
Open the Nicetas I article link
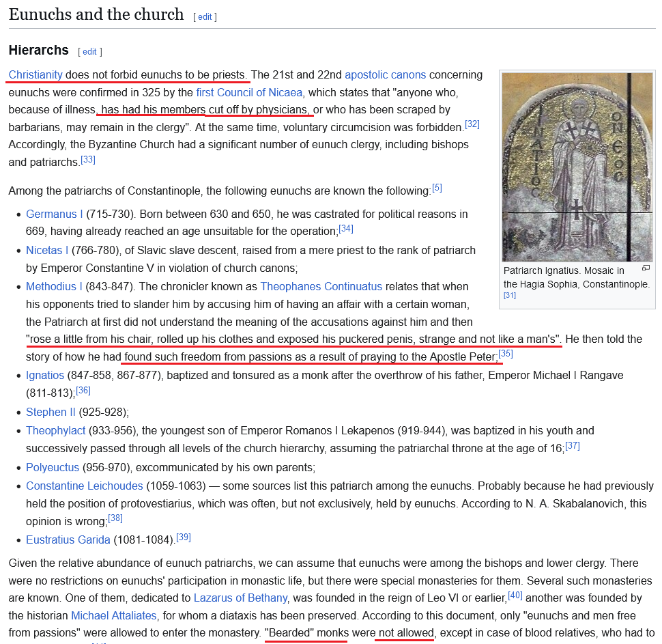pyautogui.click(x=47, y=250)
